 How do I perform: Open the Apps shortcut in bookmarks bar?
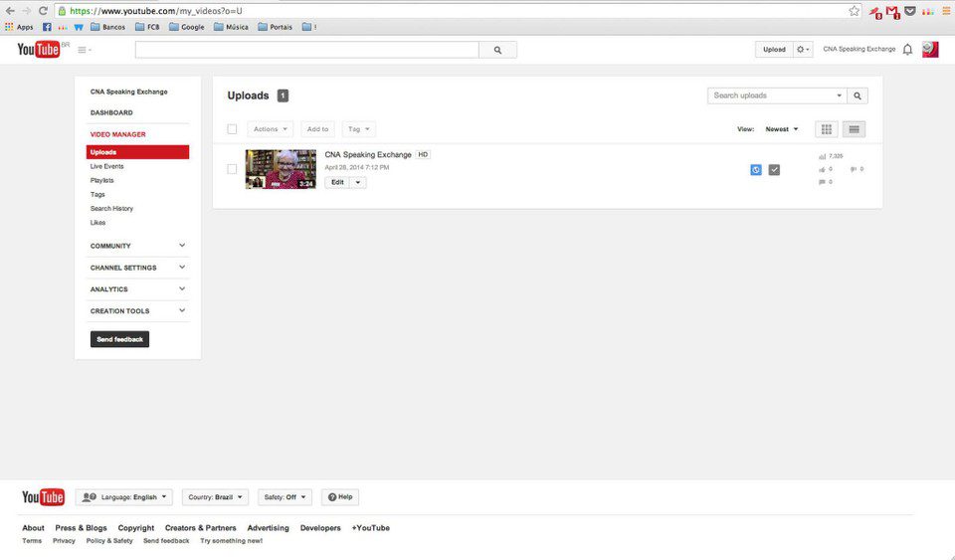(19, 27)
